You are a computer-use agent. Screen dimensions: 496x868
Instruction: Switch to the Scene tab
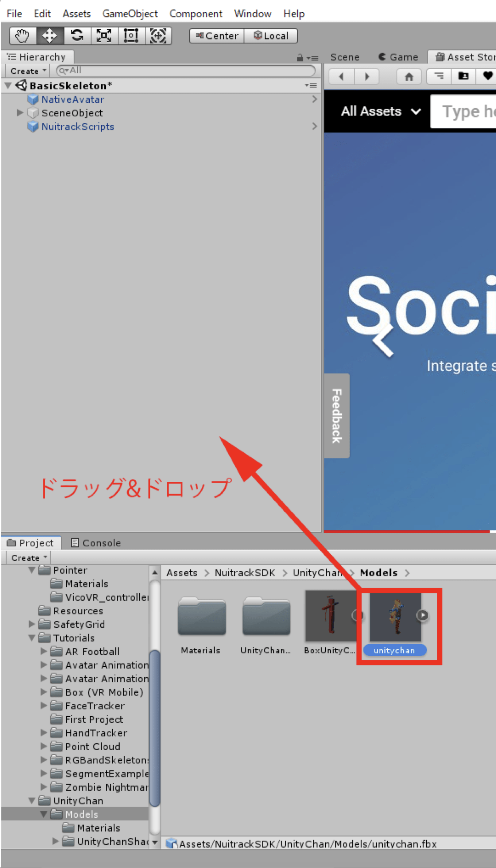(345, 57)
